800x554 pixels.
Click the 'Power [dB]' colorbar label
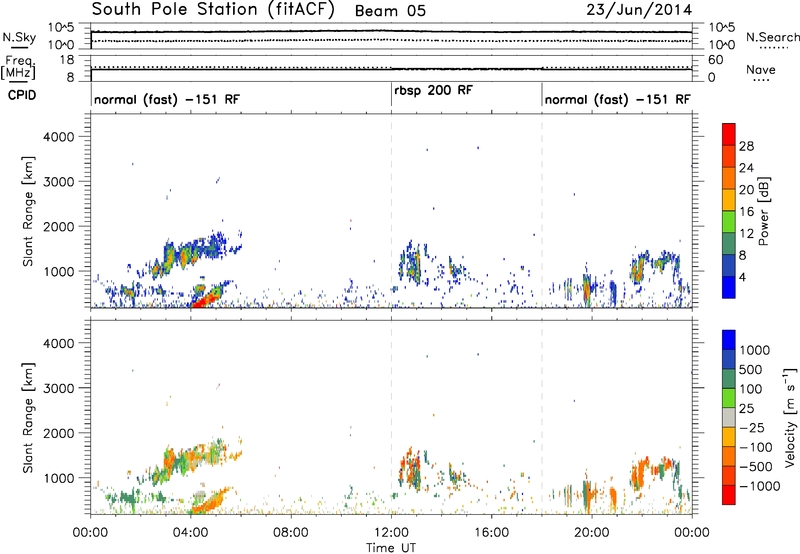(763, 211)
